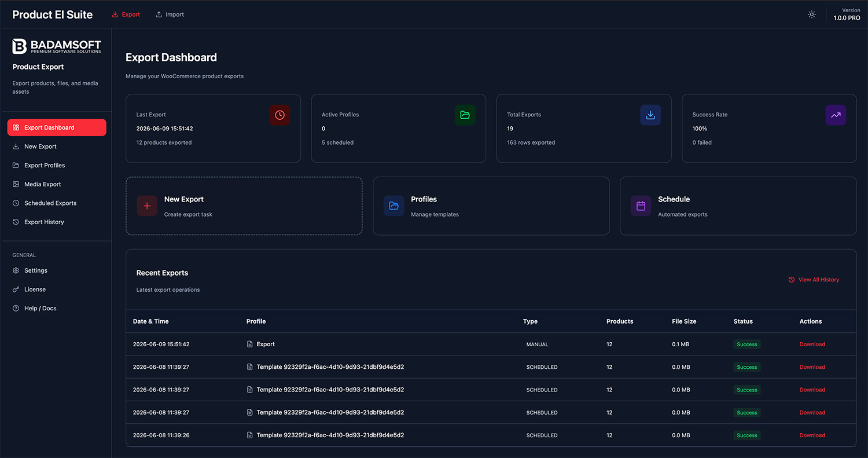Click the blue folder icon on Profiles card
This screenshot has width=868, height=458.
tap(394, 206)
